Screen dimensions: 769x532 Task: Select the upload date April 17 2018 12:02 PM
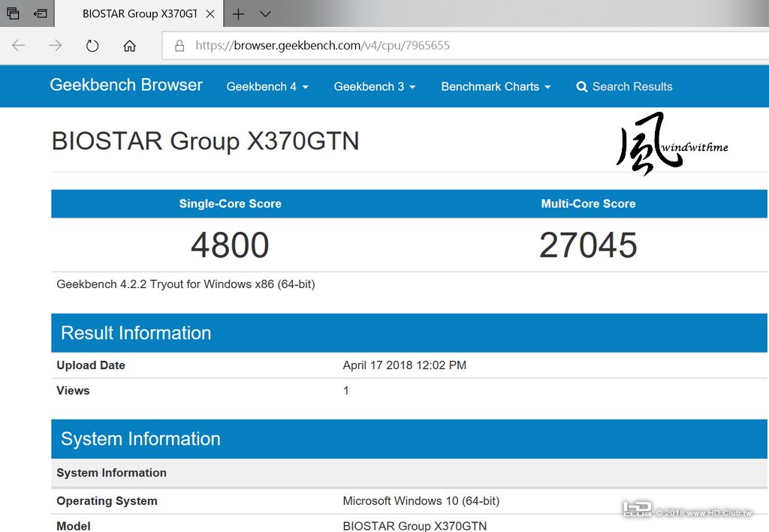pos(405,365)
